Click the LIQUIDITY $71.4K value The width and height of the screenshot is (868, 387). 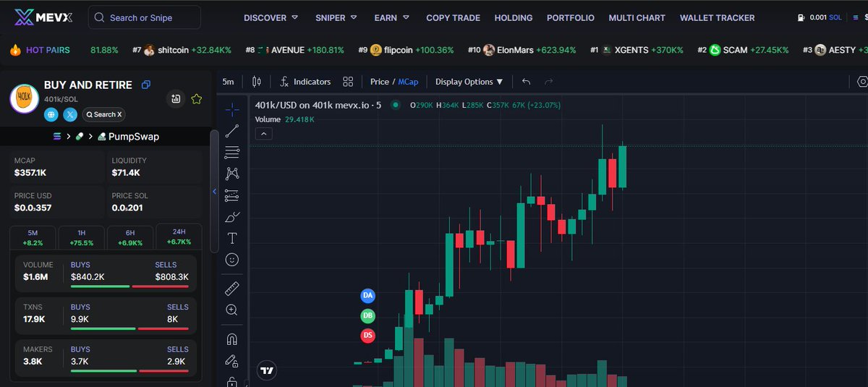tap(126, 173)
